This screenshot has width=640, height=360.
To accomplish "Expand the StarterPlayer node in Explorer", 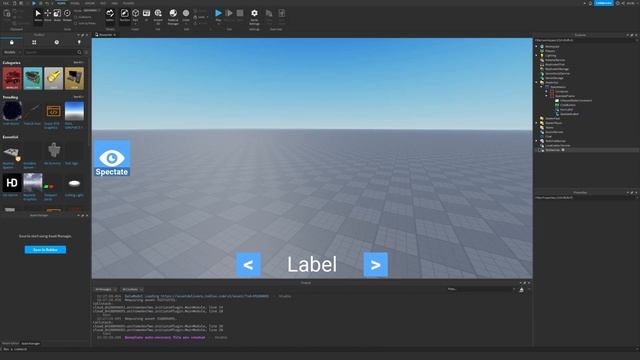I will 537,123.
